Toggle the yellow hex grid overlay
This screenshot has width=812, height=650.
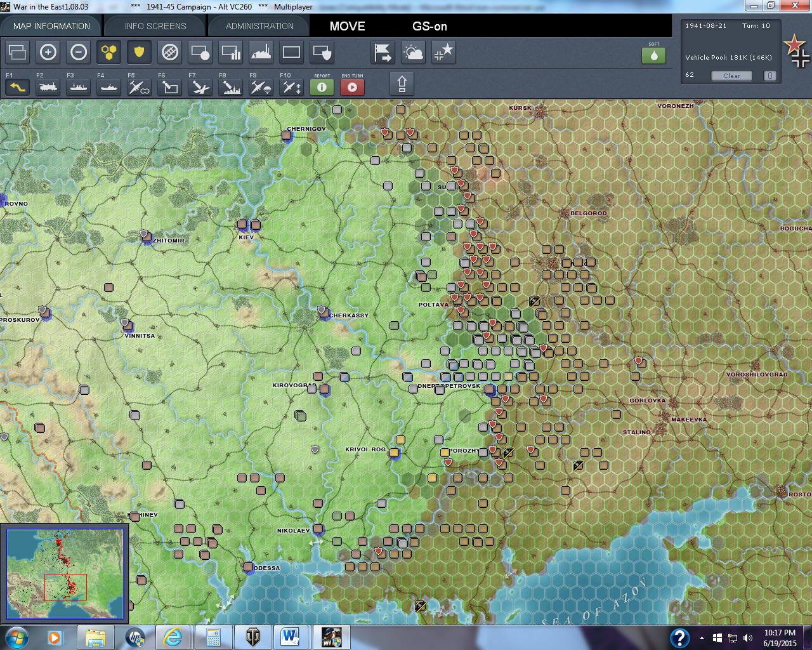click(x=109, y=52)
